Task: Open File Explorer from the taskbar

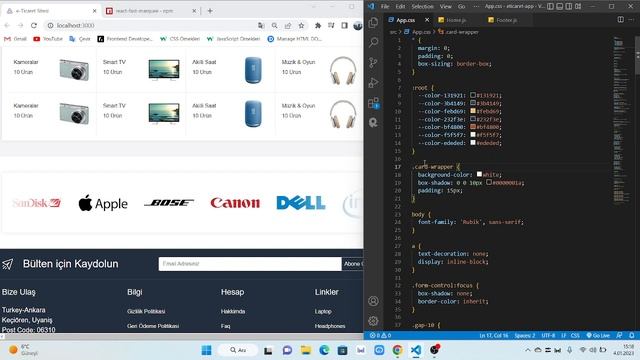Action: click(305, 350)
